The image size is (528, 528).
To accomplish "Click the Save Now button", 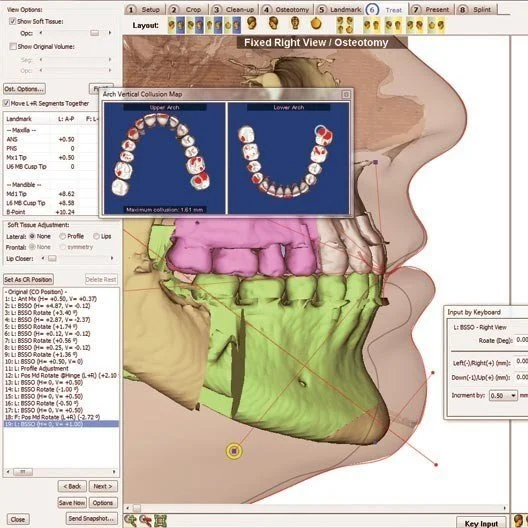I will 72,503.
